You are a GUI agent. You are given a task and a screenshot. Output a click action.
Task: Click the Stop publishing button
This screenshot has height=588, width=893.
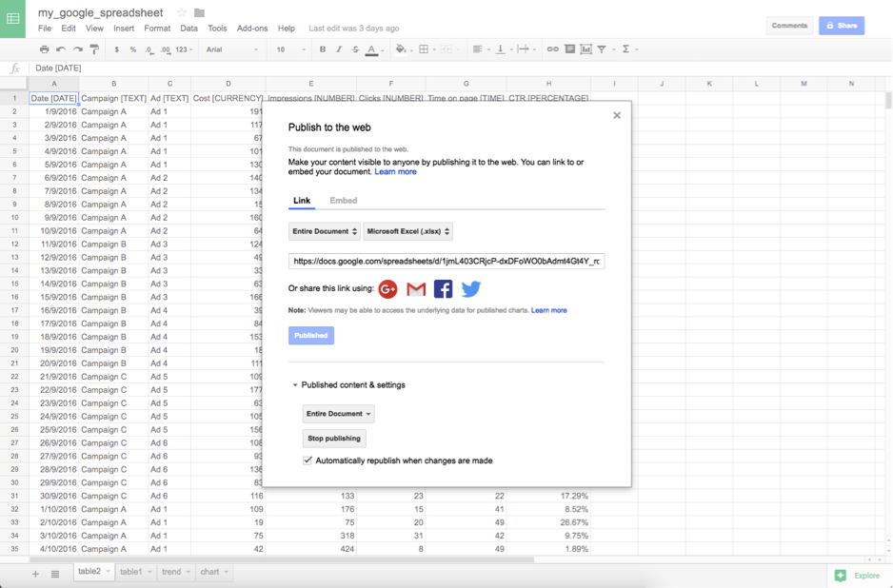tap(336, 438)
